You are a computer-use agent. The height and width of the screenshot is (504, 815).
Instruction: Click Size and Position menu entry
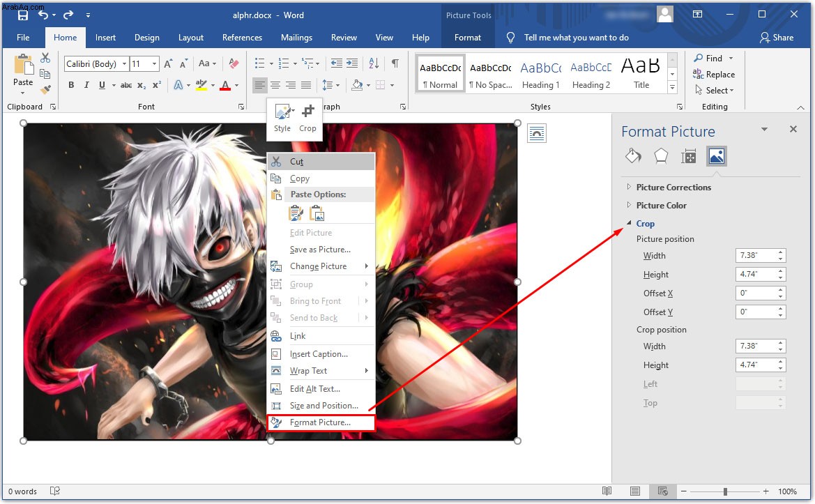[x=321, y=406]
